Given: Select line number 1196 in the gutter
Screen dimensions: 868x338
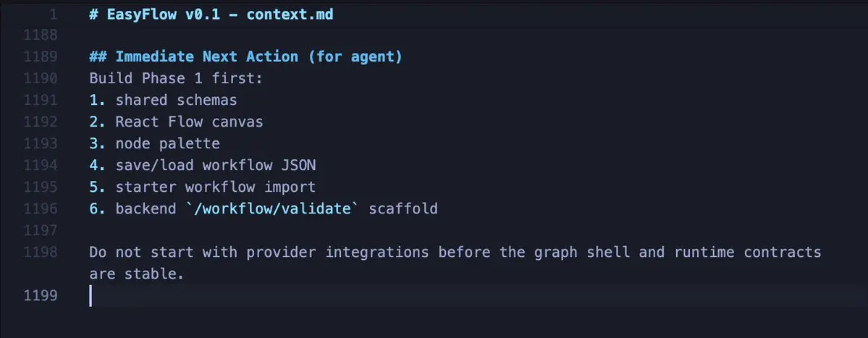Looking at the screenshot, I should pyautogui.click(x=41, y=209).
